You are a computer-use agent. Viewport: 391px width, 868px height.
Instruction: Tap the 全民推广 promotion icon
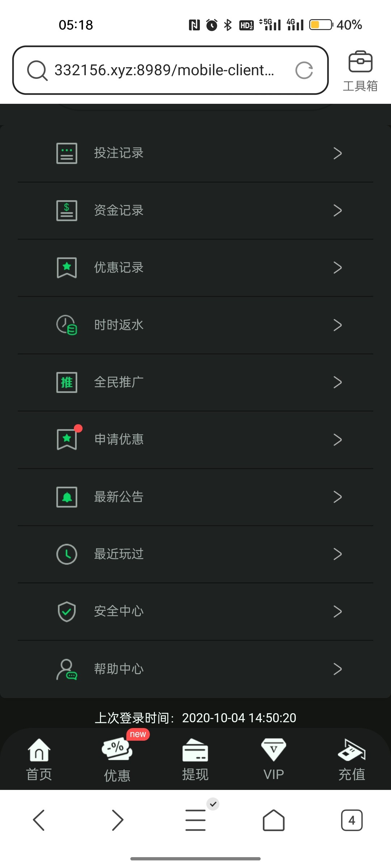pos(67,382)
